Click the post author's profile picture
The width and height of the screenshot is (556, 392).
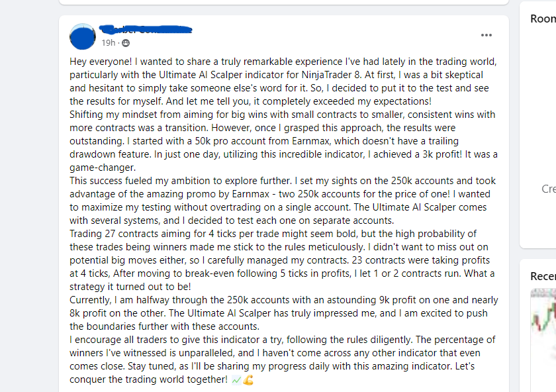point(83,36)
